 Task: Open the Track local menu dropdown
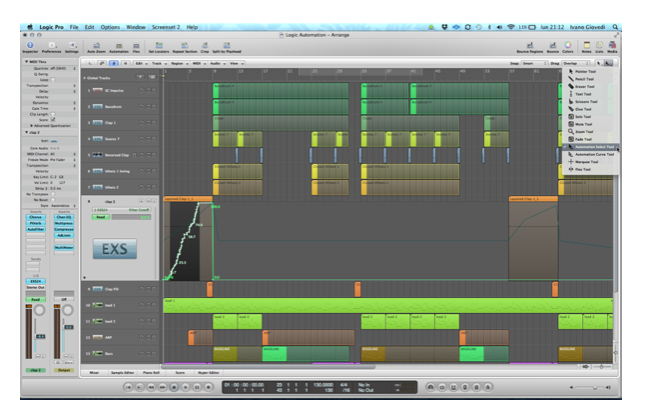(x=159, y=63)
